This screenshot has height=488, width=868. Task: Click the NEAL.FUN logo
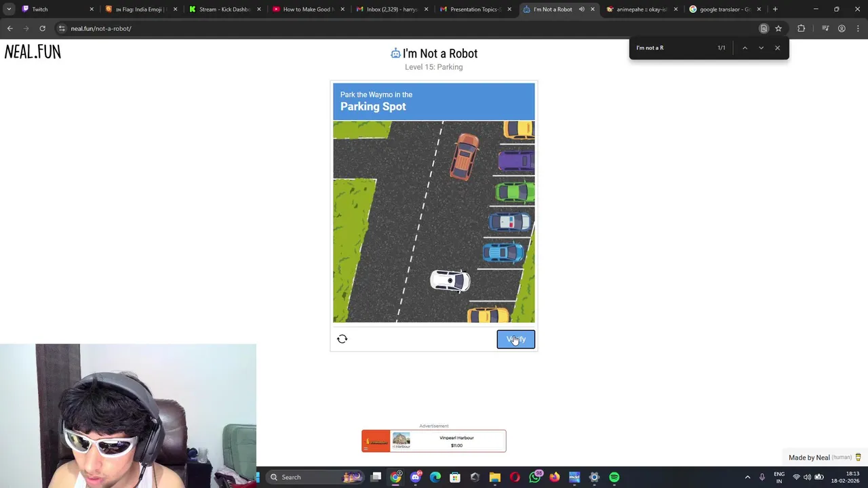(x=33, y=52)
